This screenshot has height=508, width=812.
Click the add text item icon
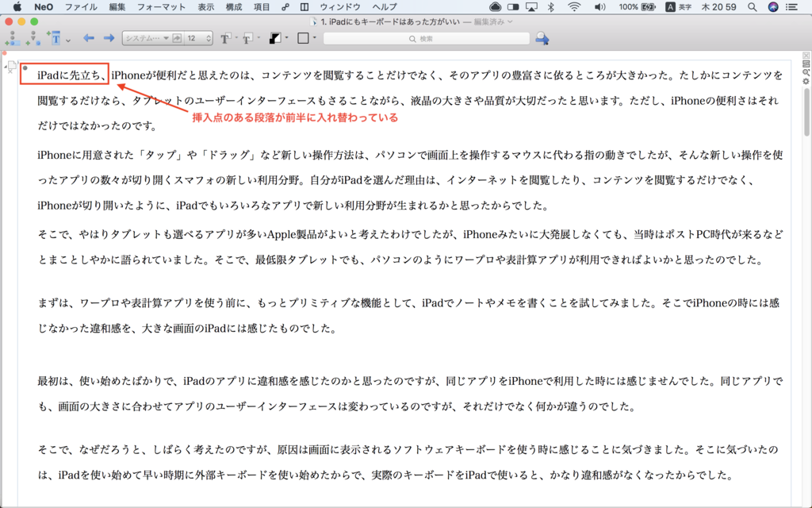tap(55, 38)
